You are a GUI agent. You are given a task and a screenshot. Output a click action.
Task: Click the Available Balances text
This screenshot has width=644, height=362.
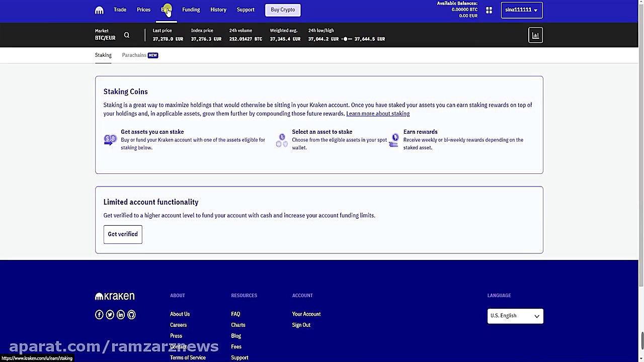point(457,4)
